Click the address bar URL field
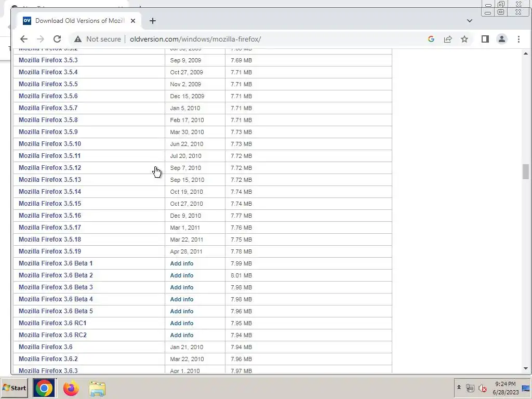 tap(195, 39)
